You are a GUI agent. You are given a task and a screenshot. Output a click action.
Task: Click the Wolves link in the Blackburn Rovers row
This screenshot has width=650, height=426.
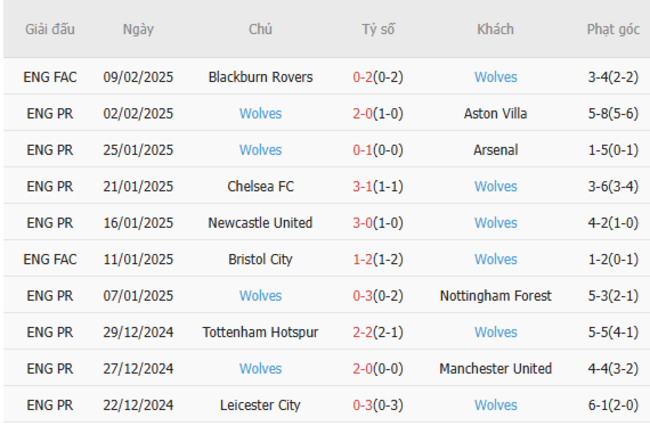[495, 77]
